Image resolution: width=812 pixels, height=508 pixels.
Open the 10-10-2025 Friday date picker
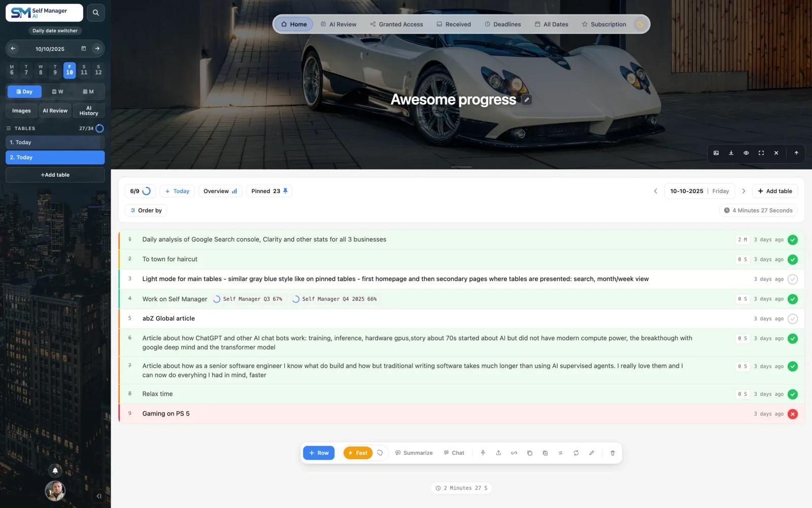click(699, 191)
